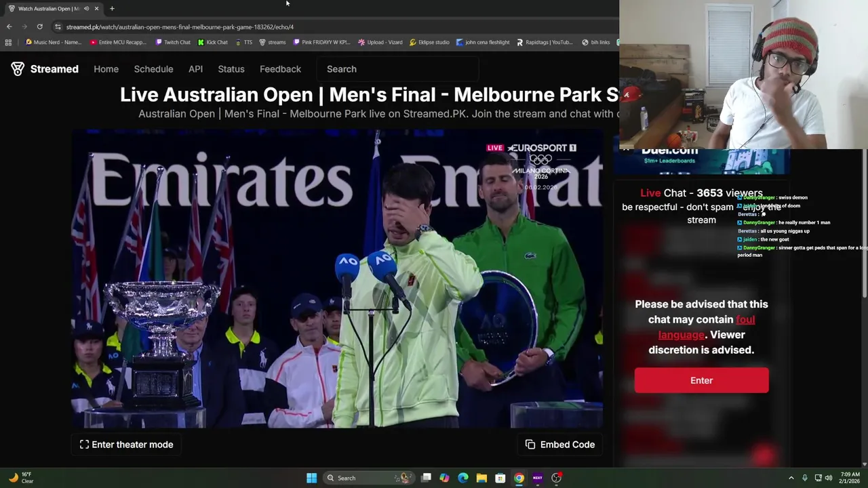Open the Rapidtags YouTube bookmark

pos(545,42)
